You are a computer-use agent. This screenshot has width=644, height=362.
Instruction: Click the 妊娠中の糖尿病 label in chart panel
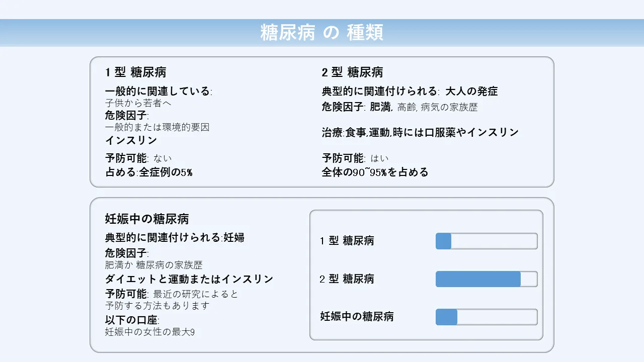pos(357,317)
